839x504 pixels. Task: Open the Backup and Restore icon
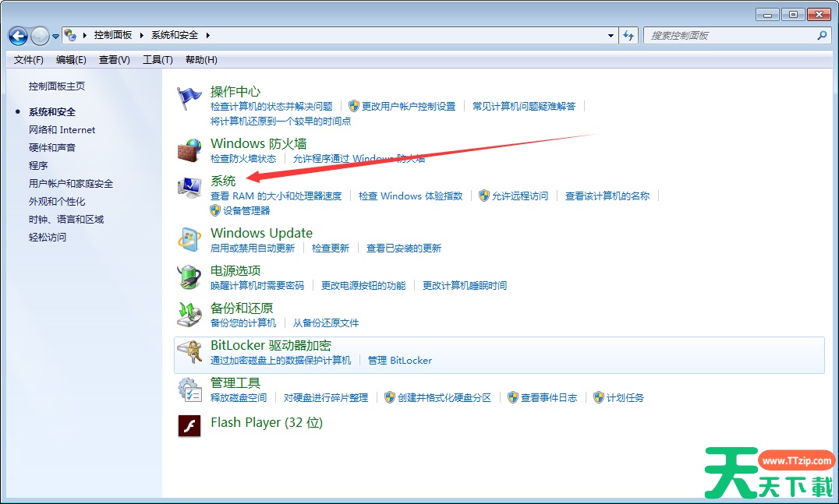tap(189, 314)
